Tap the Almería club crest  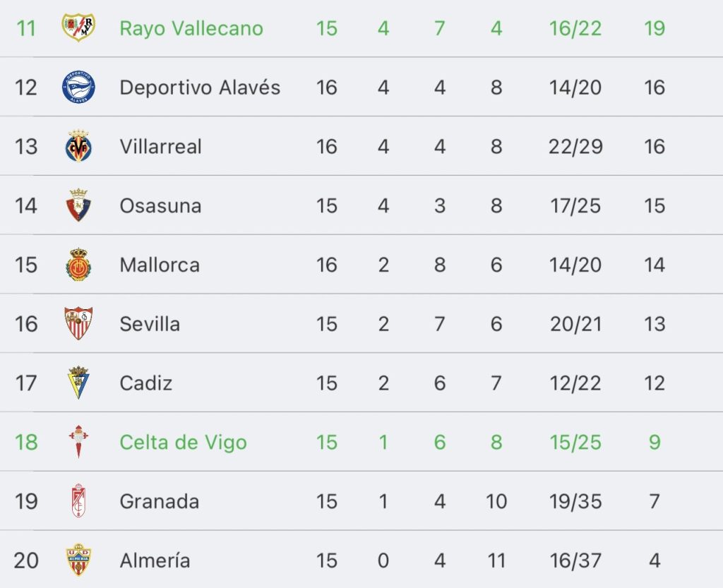78,560
